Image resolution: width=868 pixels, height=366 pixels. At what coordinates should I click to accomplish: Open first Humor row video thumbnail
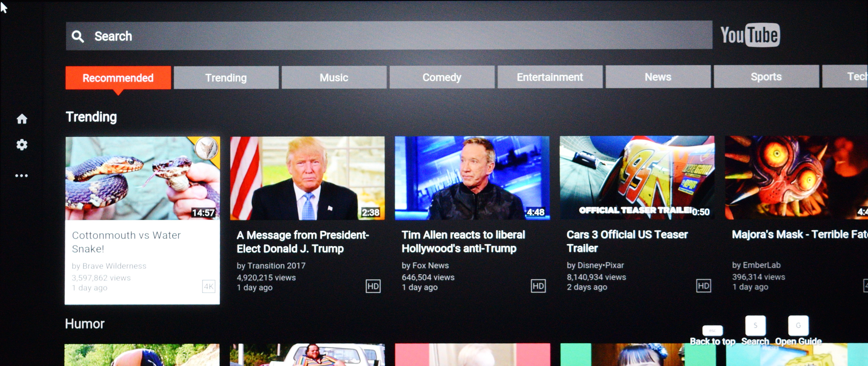(142, 355)
